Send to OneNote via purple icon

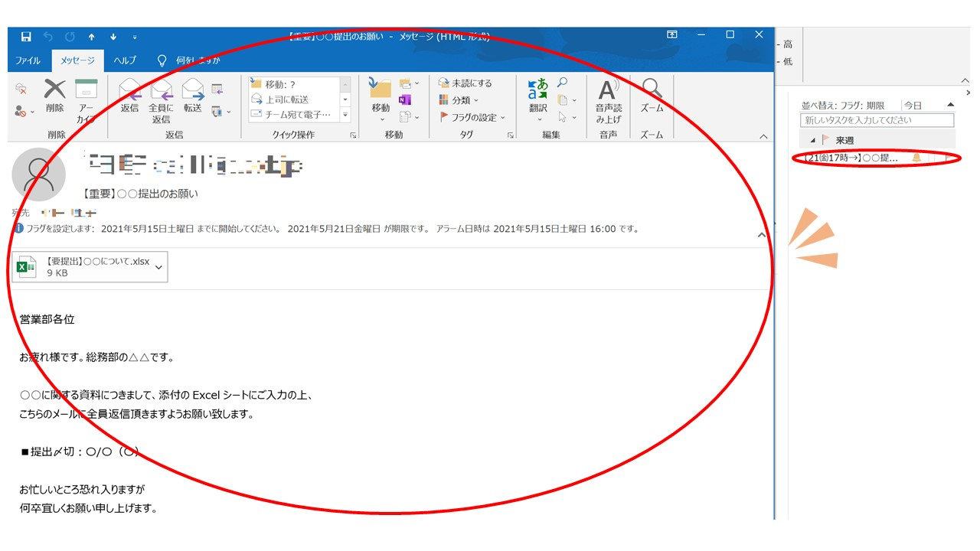405,100
